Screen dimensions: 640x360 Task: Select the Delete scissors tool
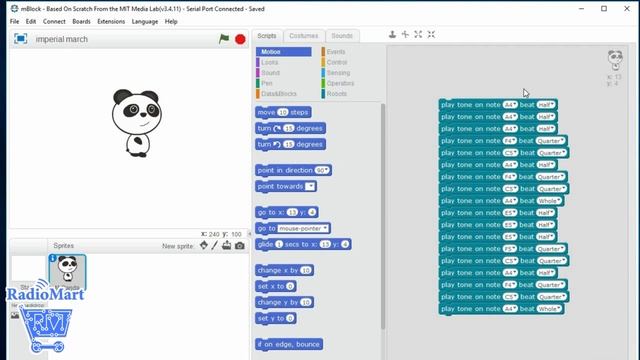405,34
